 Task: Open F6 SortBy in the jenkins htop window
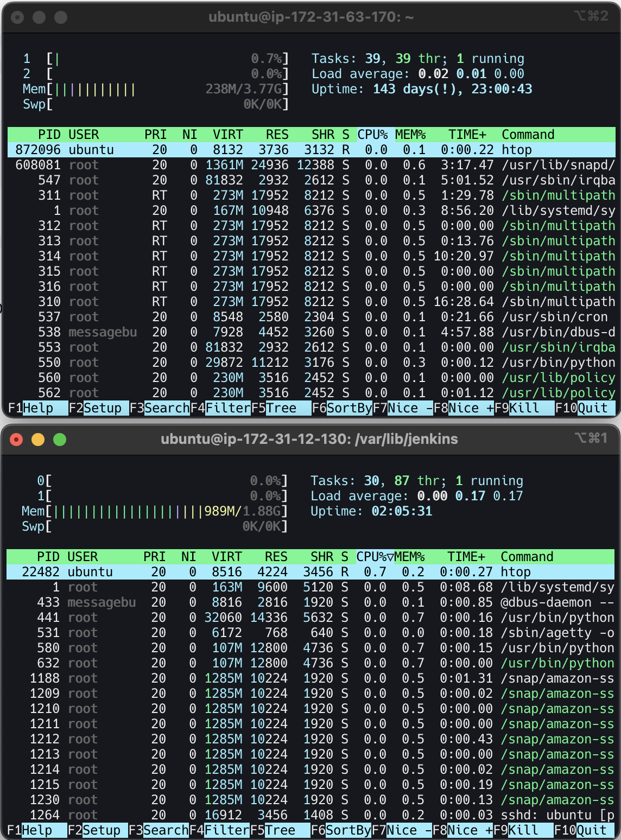coord(341,830)
